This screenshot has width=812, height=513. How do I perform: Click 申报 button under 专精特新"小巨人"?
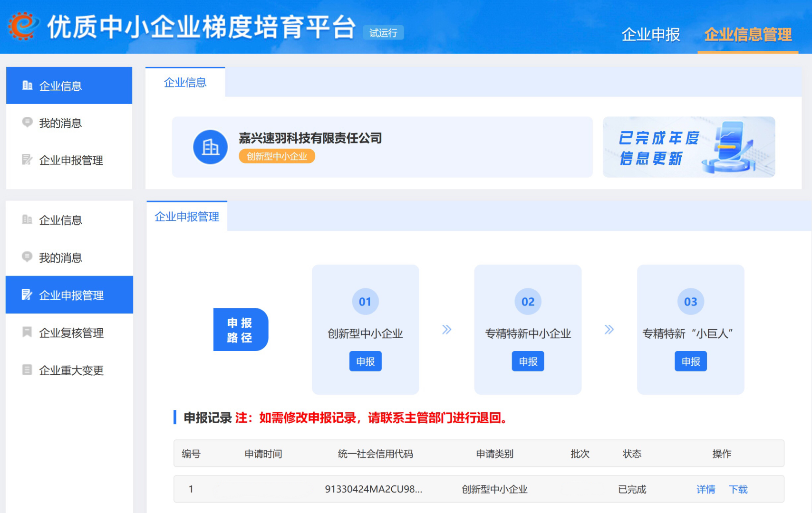(x=690, y=361)
